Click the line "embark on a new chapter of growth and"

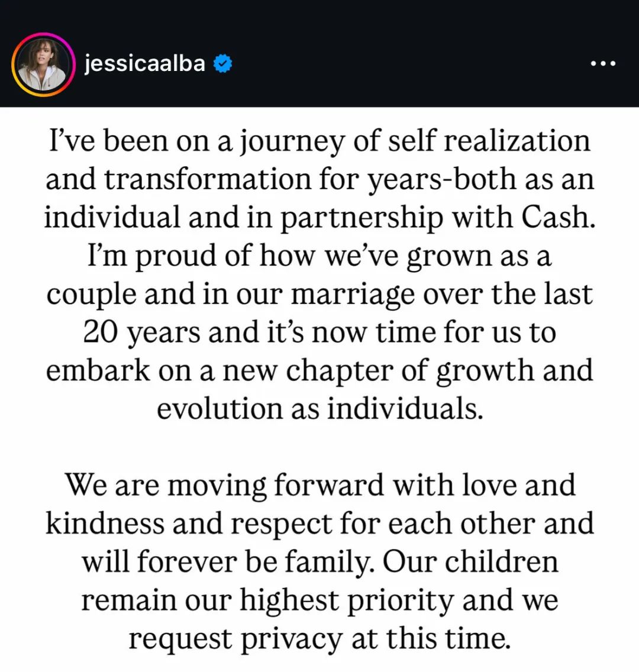click(319, 371)
